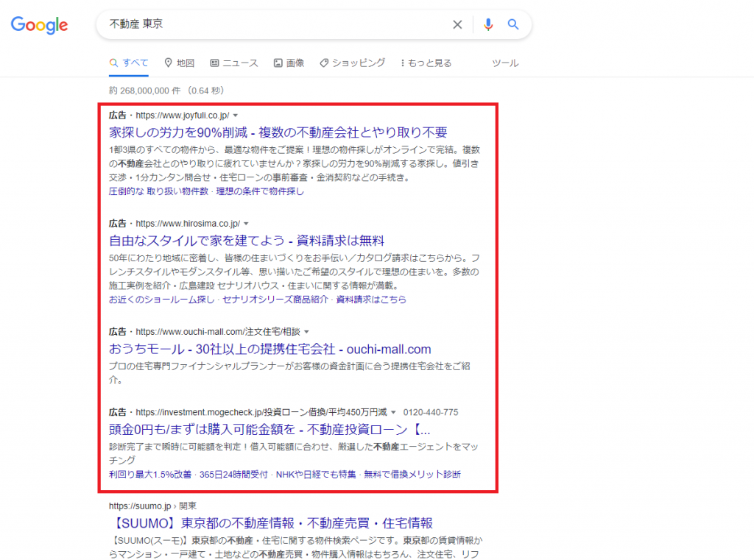Select the すべて tab
This screenshot has height=560, width=754.
129,63
